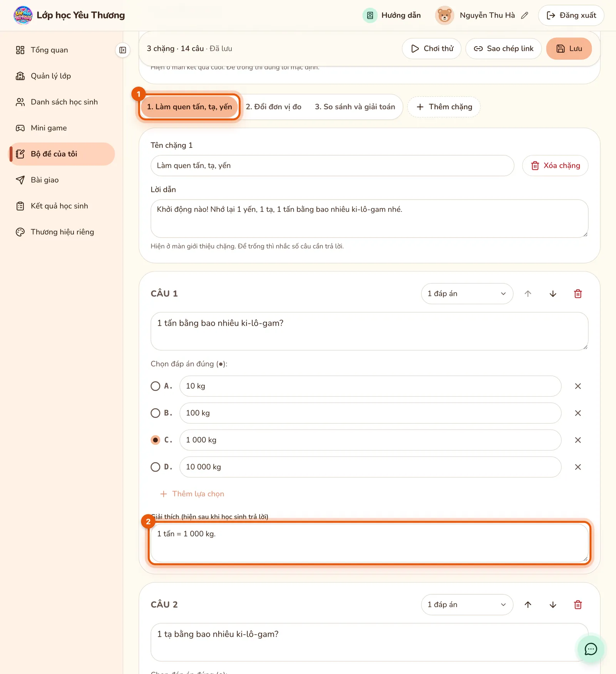616x674 pixels.
Task: Open Danh sách học sinh in the sidebar
Action: pos(62,102)
